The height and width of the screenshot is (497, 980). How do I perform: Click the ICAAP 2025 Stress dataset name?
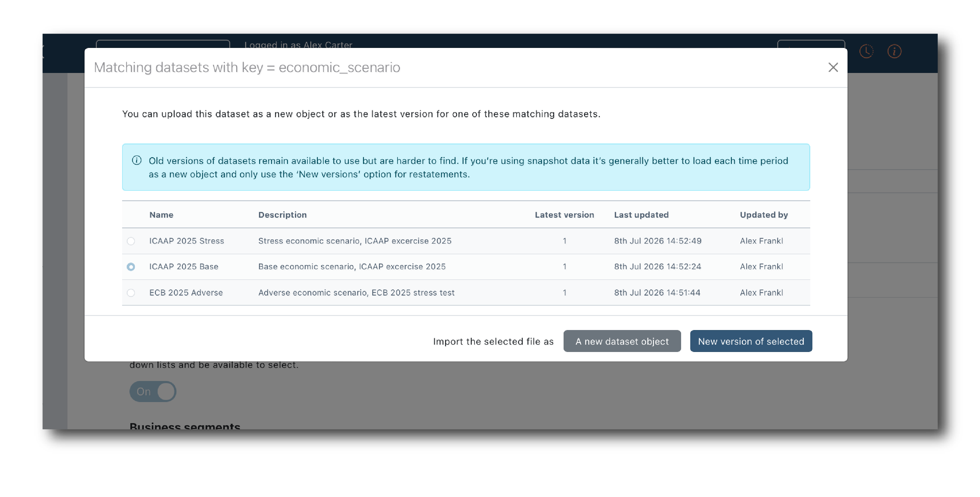point(187,241)
